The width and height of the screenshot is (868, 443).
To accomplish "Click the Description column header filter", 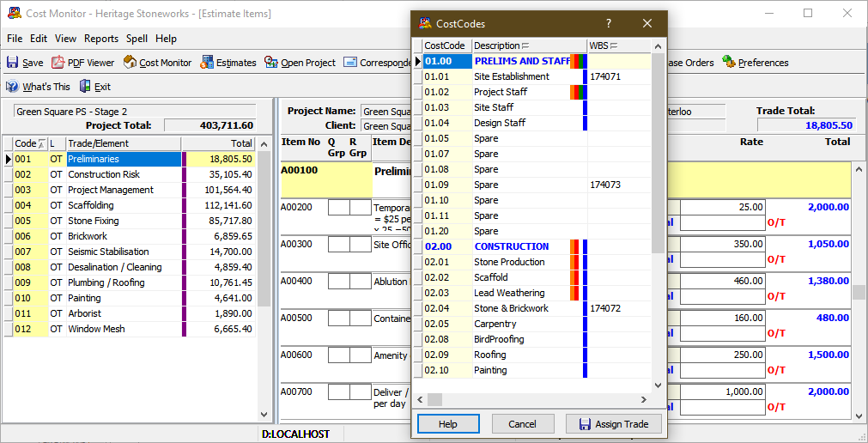I will pos(525,46).
